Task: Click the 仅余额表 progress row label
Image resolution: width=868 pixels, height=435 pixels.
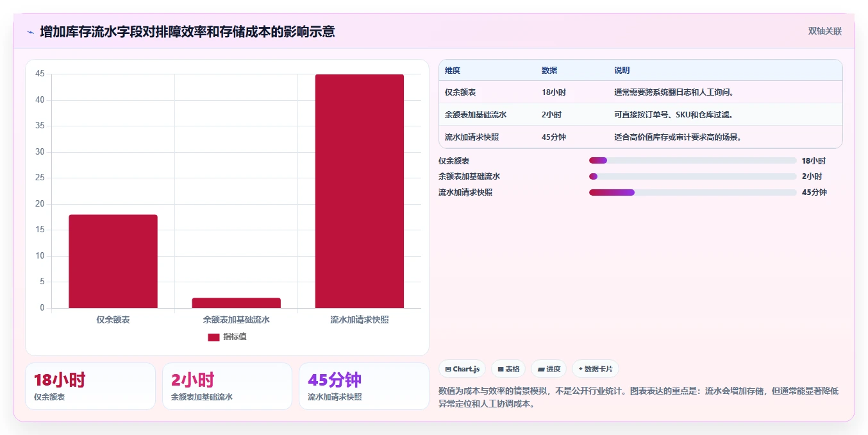Action: tap(454, 161)
